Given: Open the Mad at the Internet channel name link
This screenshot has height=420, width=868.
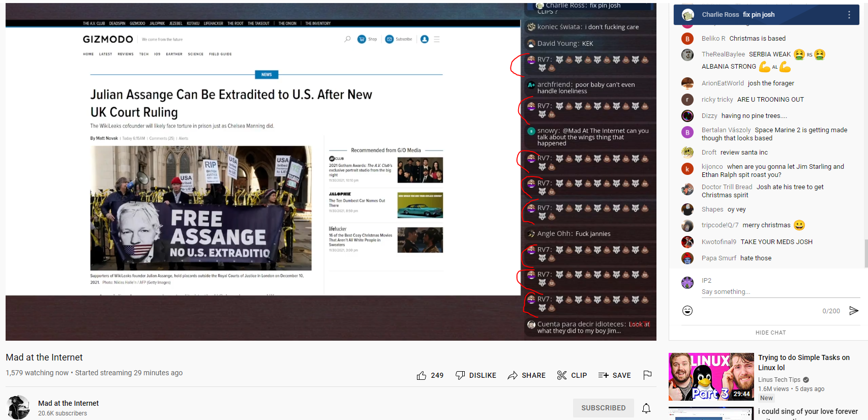Looking at the screenshot, I should [x=68, y=403].
